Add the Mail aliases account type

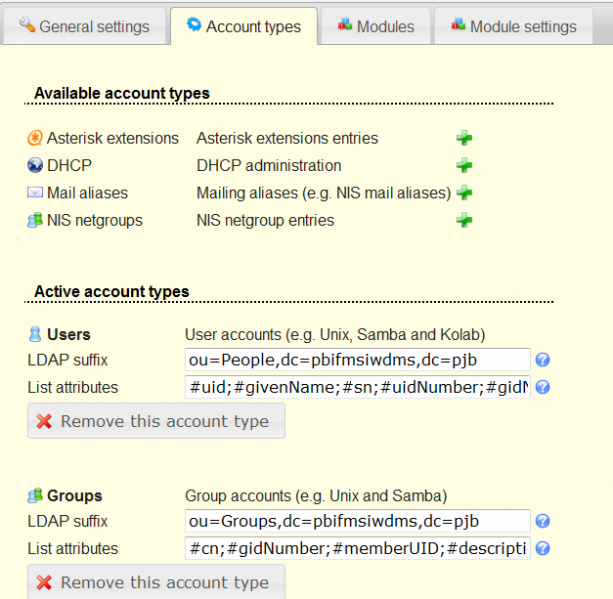tap(464, 193)
